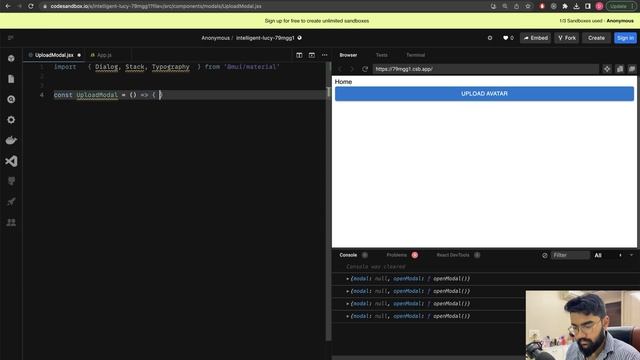Click the code line const UploadModal

point(108,95)
